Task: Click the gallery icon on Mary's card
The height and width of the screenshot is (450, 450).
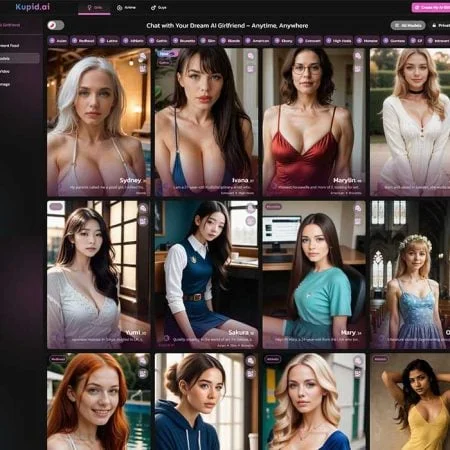Action: pos(358,221)
